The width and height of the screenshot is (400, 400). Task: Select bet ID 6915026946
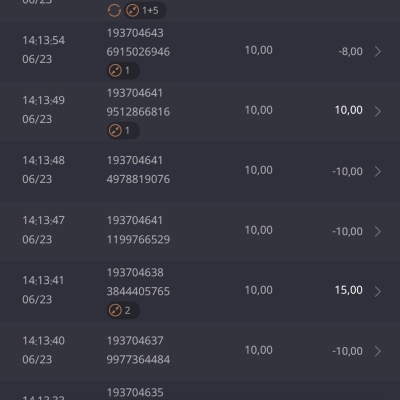(x=138, y=52)
